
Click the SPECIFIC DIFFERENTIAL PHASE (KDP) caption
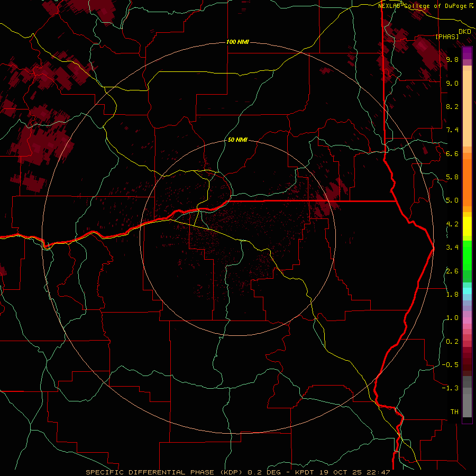(x=165, y=472)
